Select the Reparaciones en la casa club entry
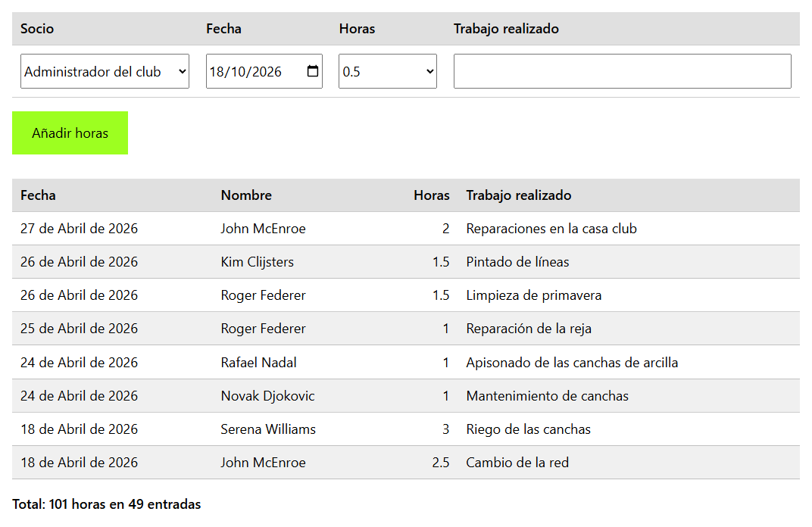This screenshot has width=812, height=527. click(x=551, y=229)
